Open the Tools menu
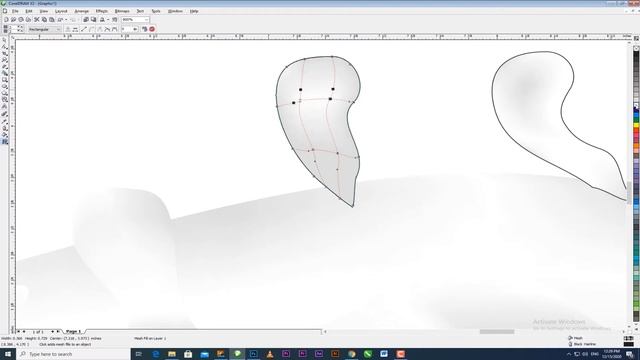Screen dimensions: 640x360 (x=156, y=11)
